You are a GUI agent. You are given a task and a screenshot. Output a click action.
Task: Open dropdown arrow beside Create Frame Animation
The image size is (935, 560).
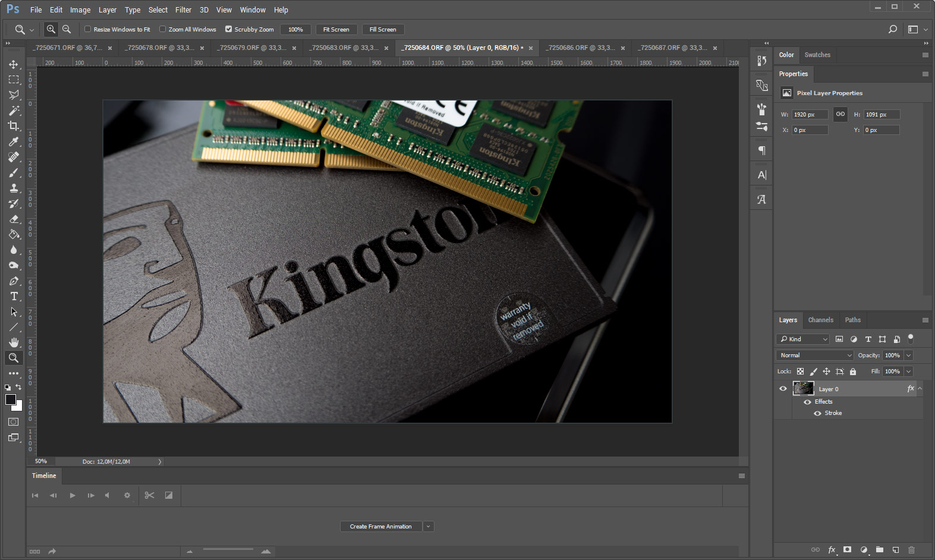tap(428, 527)
